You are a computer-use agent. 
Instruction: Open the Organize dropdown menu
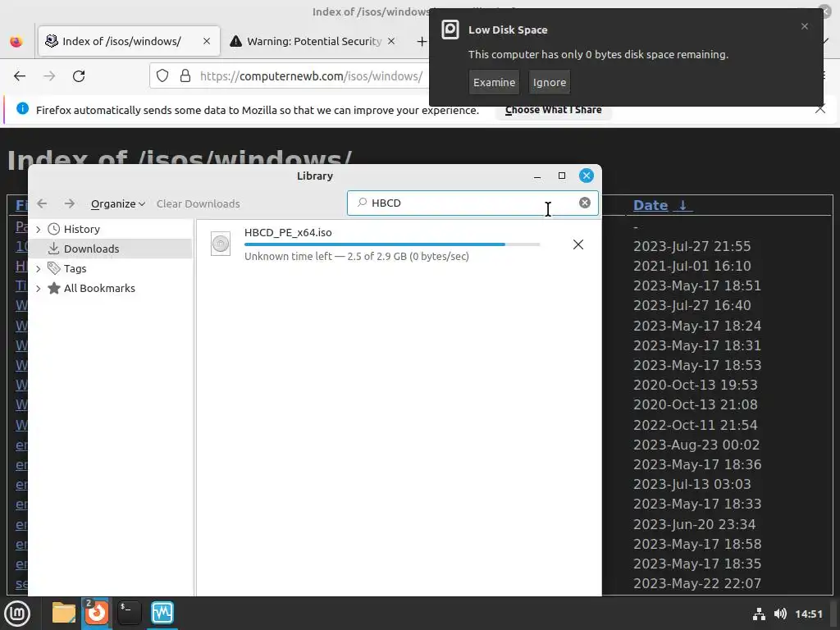click(118, 203)
